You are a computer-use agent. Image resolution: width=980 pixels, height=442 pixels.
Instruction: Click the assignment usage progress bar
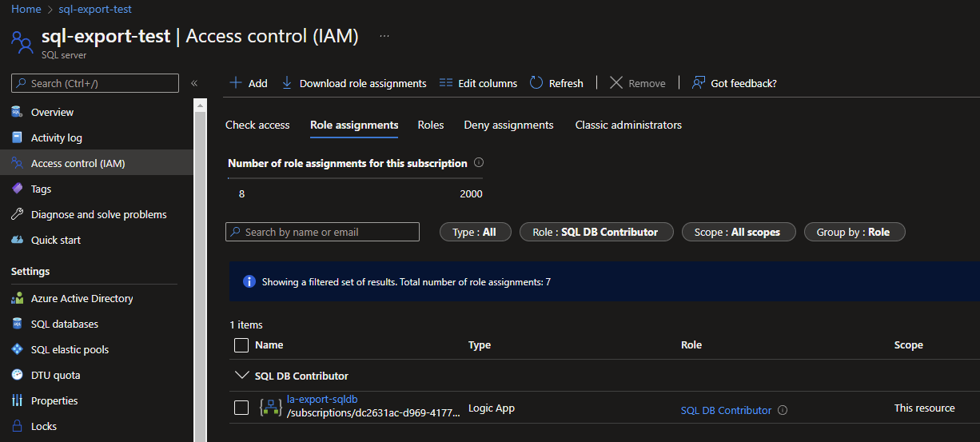tap(355, 177)
